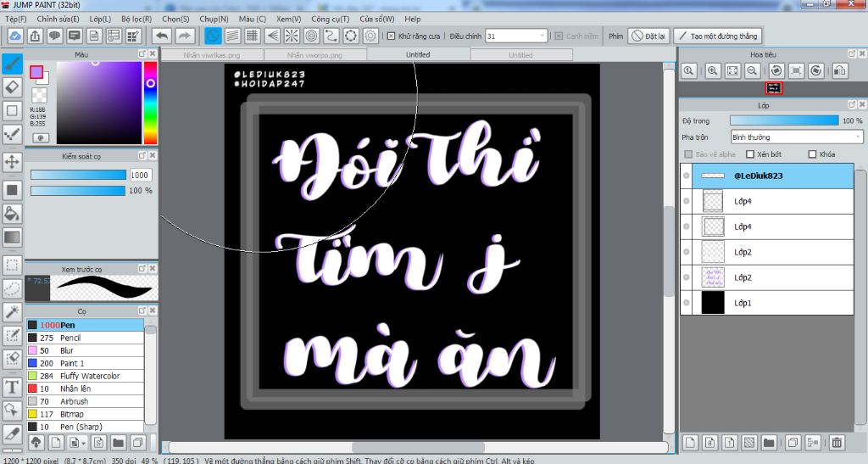
Task: Open add brush dropdown arrow in brush panel
Action: click(x=84, y=443)
